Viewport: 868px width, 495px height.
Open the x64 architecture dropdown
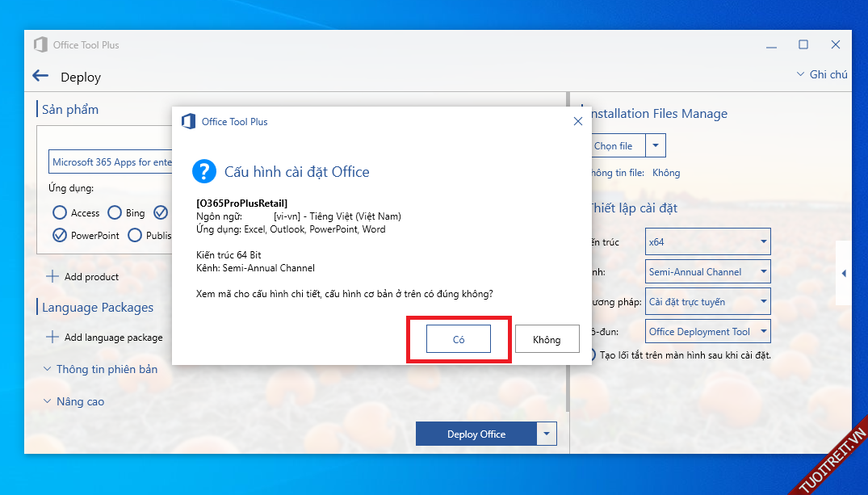(708, 241)
